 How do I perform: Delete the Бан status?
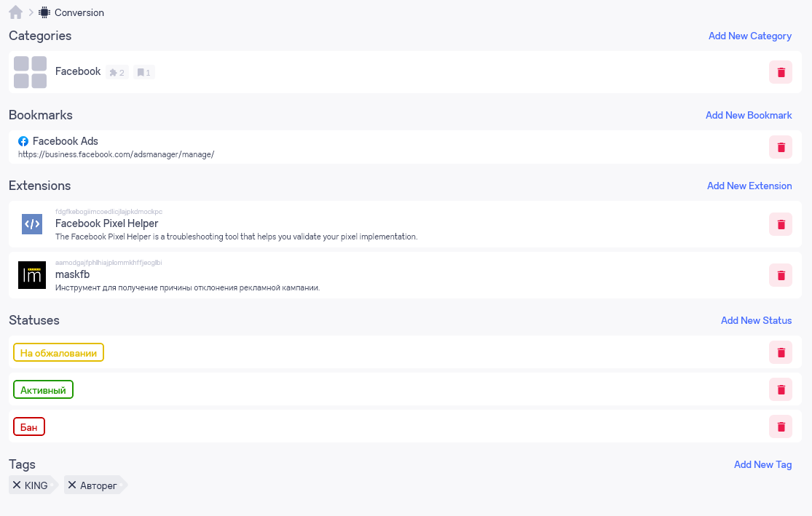(781, 426)
